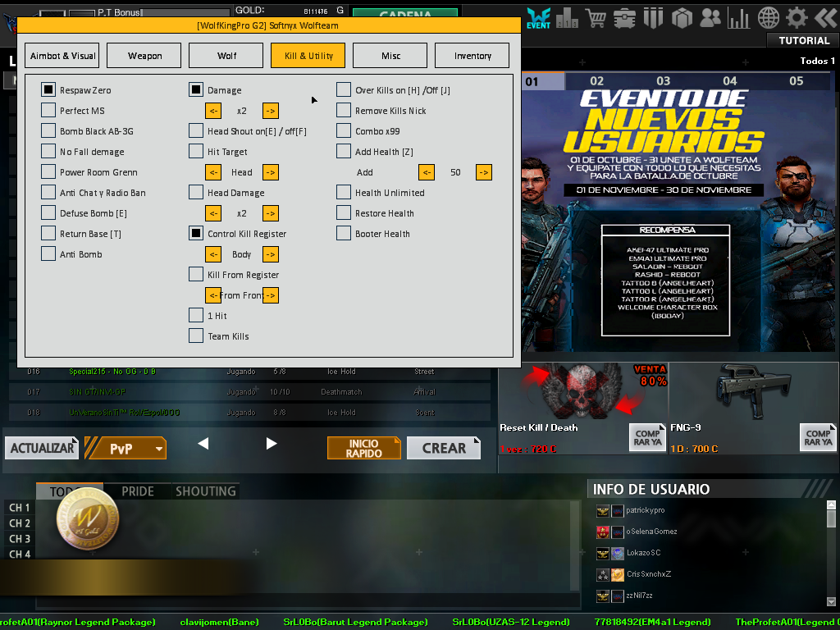Screen dimensions: 840x630
Task: Enable the Perfect MS checkbox
Action: tap(48, 111)
